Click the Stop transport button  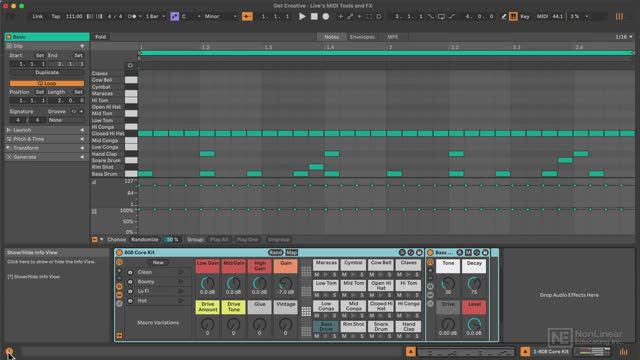(x=314, y=16)
